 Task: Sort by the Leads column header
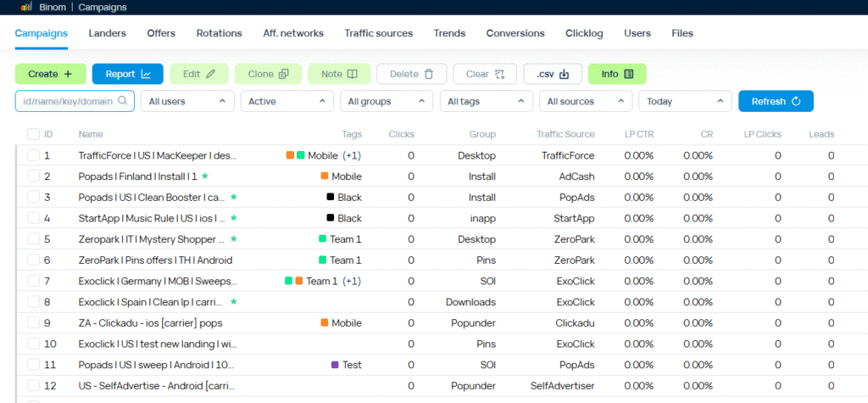click(821, 134)
